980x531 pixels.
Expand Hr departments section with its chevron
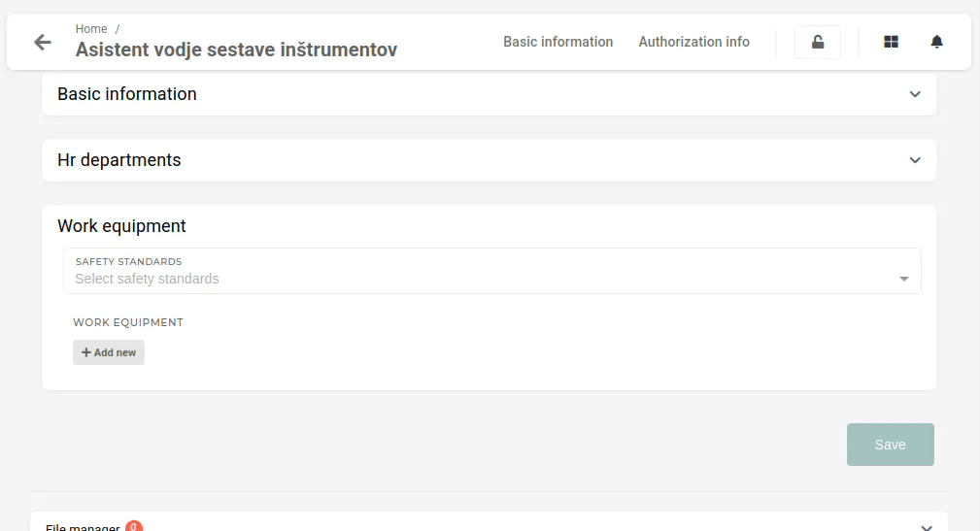point(915,160)
